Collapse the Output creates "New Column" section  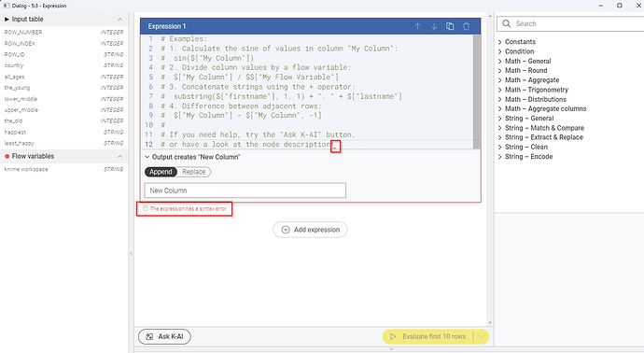click(x=147, y=157)
